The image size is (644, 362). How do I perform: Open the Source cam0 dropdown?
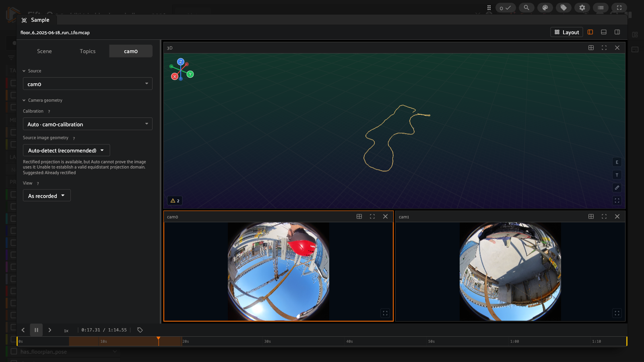coord(88,84)
